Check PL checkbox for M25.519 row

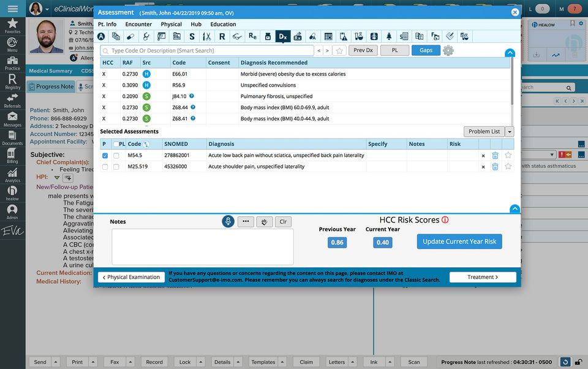[116, 167]
